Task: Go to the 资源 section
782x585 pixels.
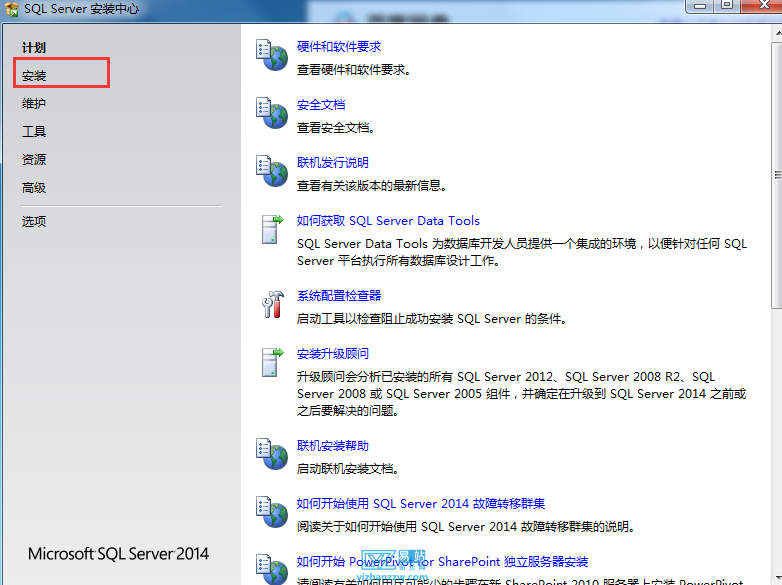Action: [34, 160]
